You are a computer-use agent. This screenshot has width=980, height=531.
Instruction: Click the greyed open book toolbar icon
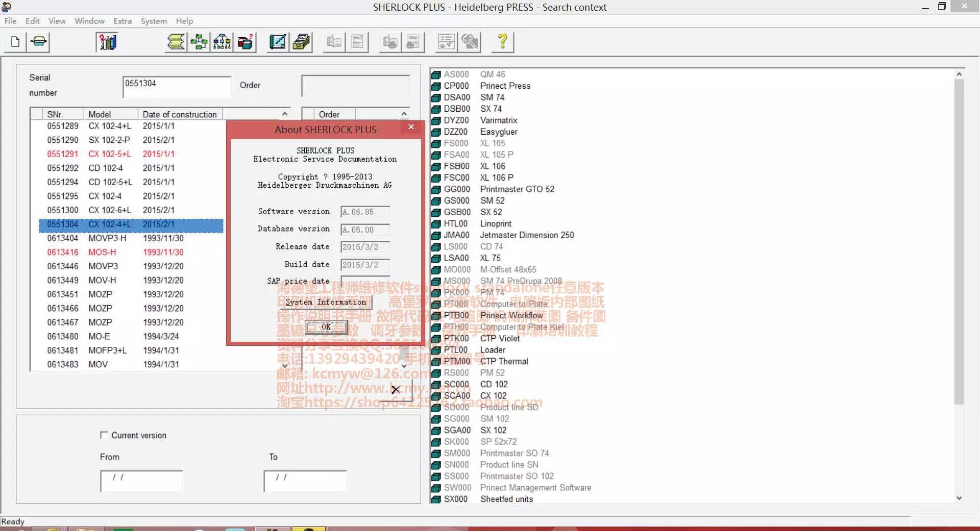tap(334, 42)
